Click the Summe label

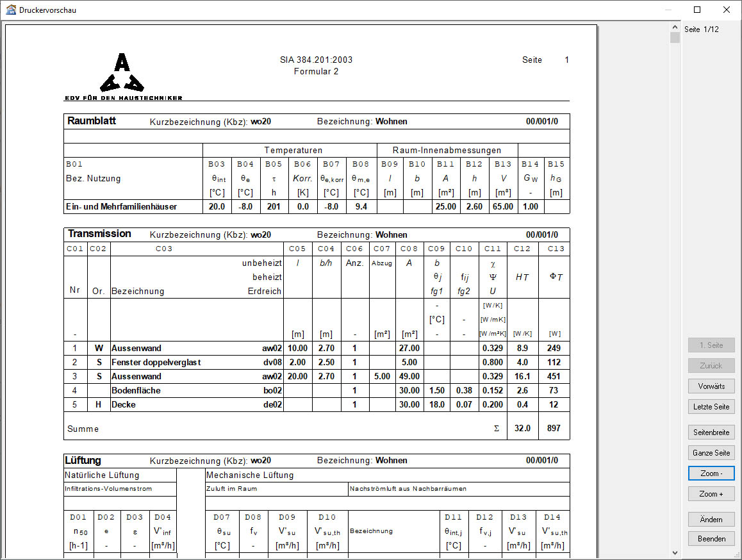[83, 429]
